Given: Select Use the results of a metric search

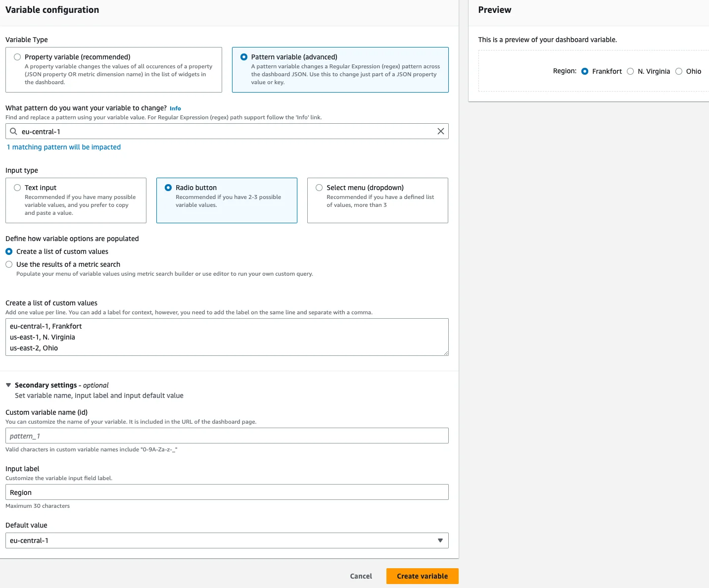Looking at the screenshot, I should coord(9,264).
